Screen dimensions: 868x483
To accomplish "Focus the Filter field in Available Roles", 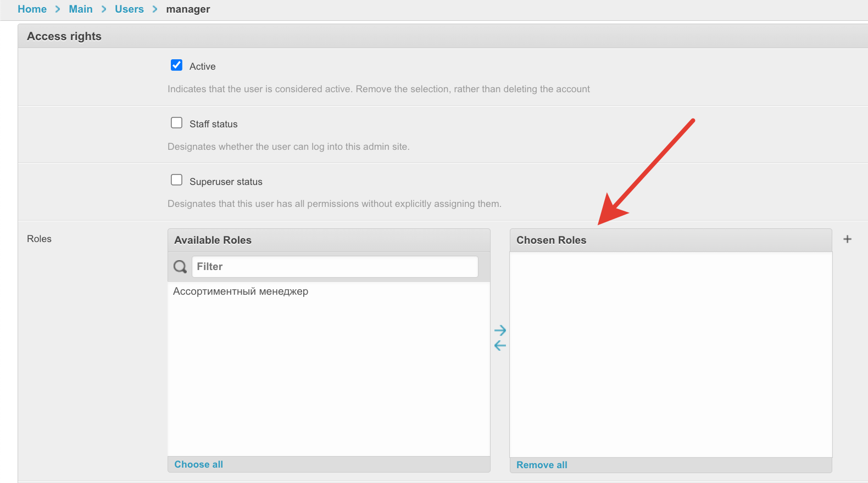I will point(335,267).
